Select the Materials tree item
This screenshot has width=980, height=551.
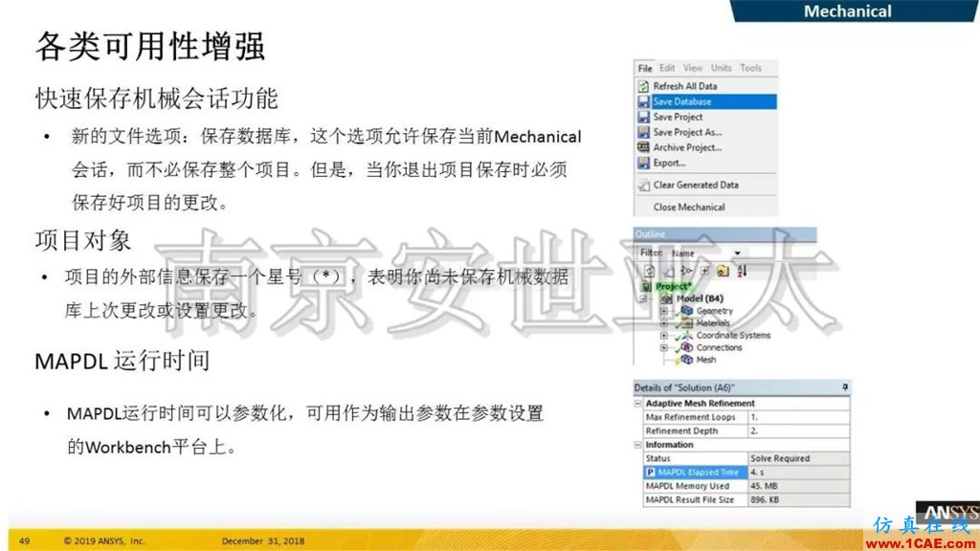[x=712, y=323]
